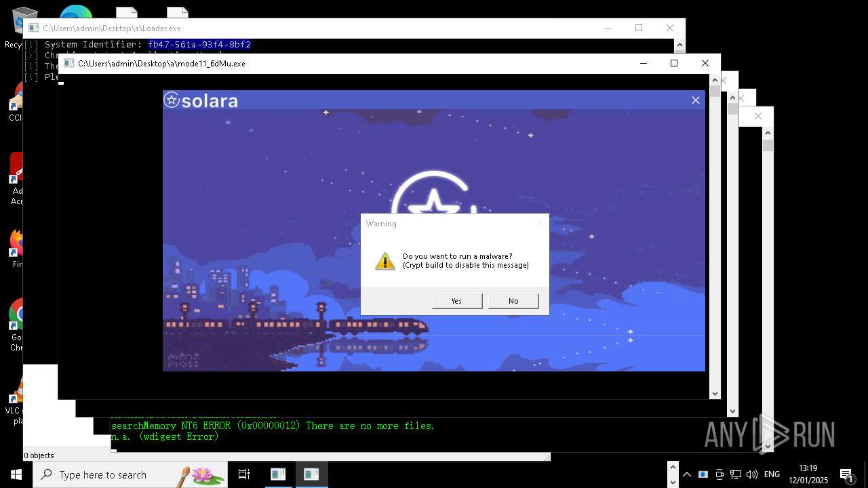
Task: Show hidden system tray icons
Action: pos(687,474)
